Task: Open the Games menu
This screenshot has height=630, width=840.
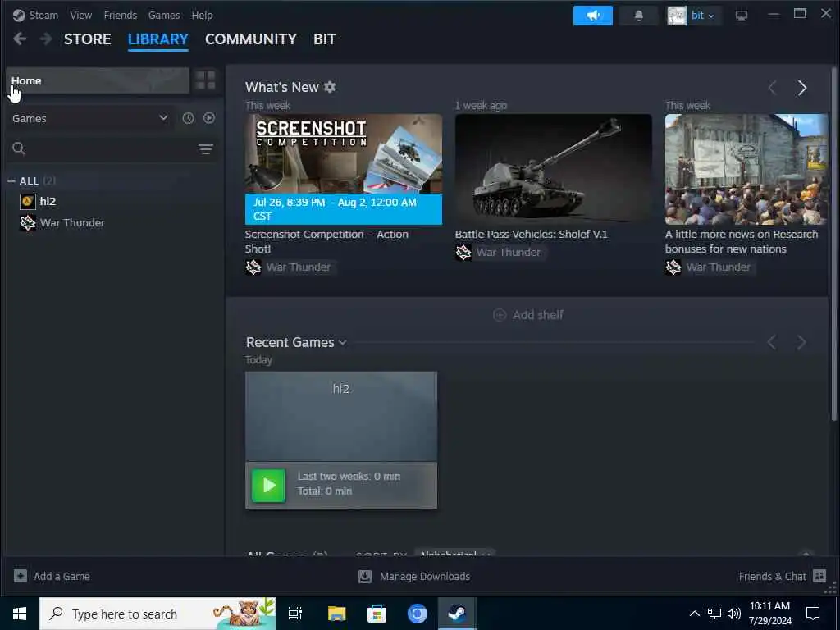Action: pos(164,15)
